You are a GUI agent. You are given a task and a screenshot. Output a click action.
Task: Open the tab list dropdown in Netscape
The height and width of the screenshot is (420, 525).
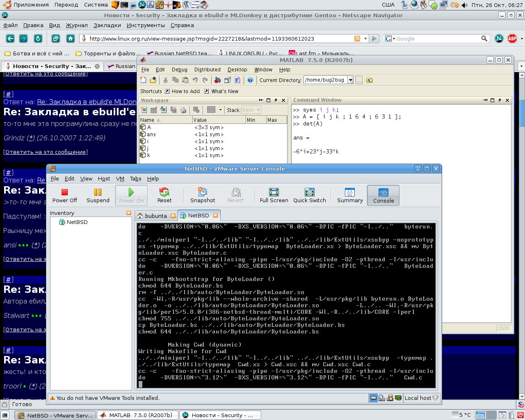[x=521, y=66]
